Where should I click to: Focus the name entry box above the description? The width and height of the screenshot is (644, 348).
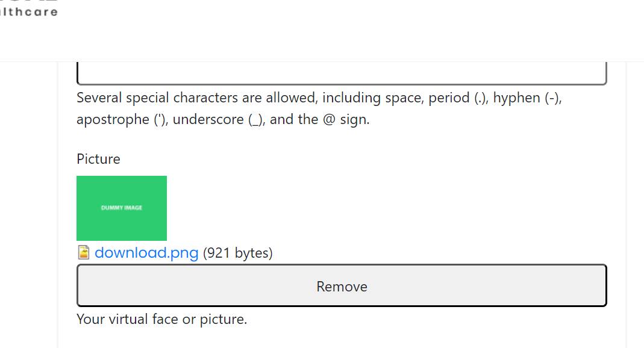point(342,71)
